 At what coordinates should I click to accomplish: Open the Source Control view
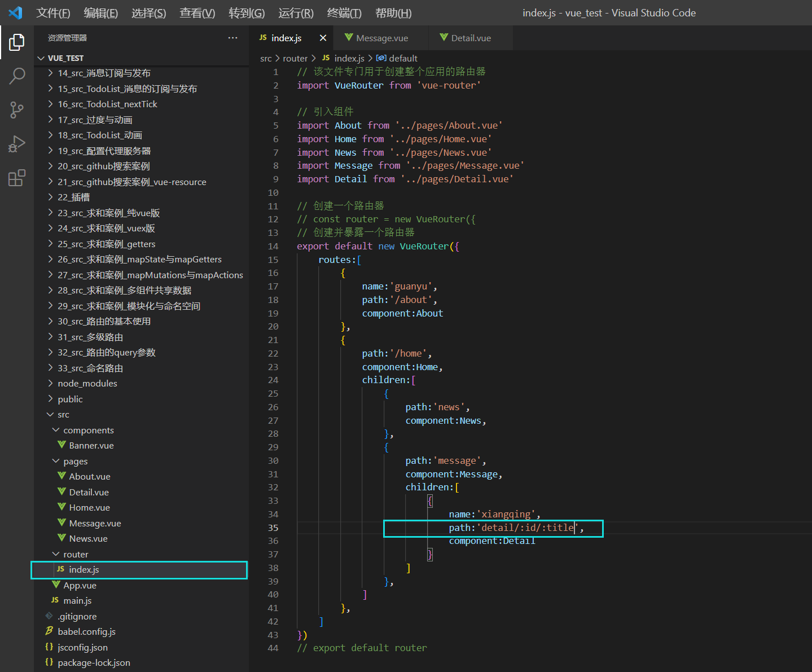click(17, 110)
